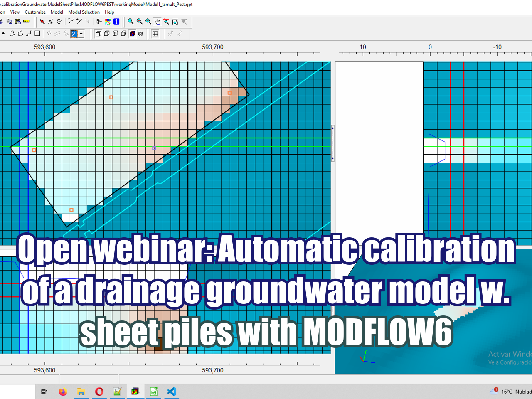Image resolution: width=532 pixels, height=399 pixels.
Task: Select the Pan tool
Action: point(158,21)
